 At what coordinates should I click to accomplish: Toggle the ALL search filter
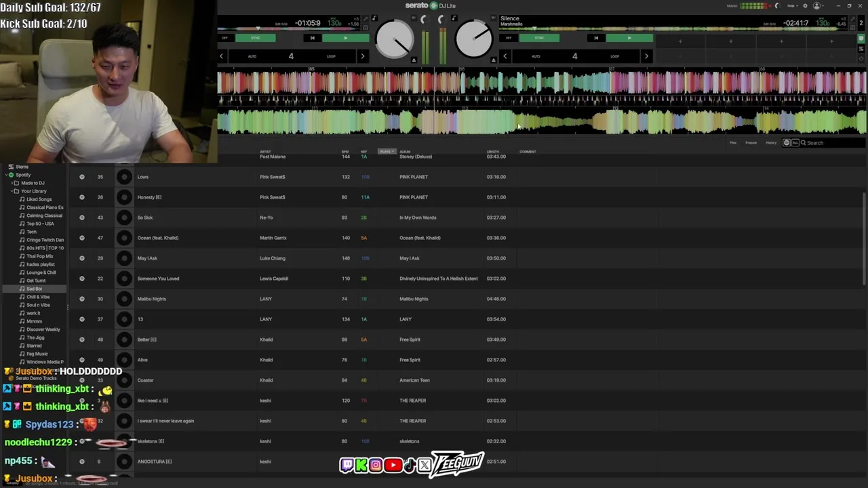coord(795,143)
